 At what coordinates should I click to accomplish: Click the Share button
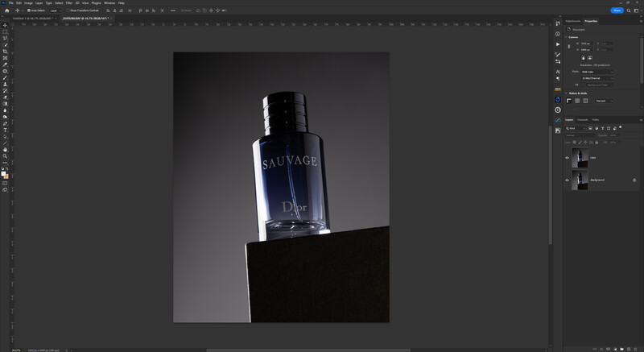617,10
